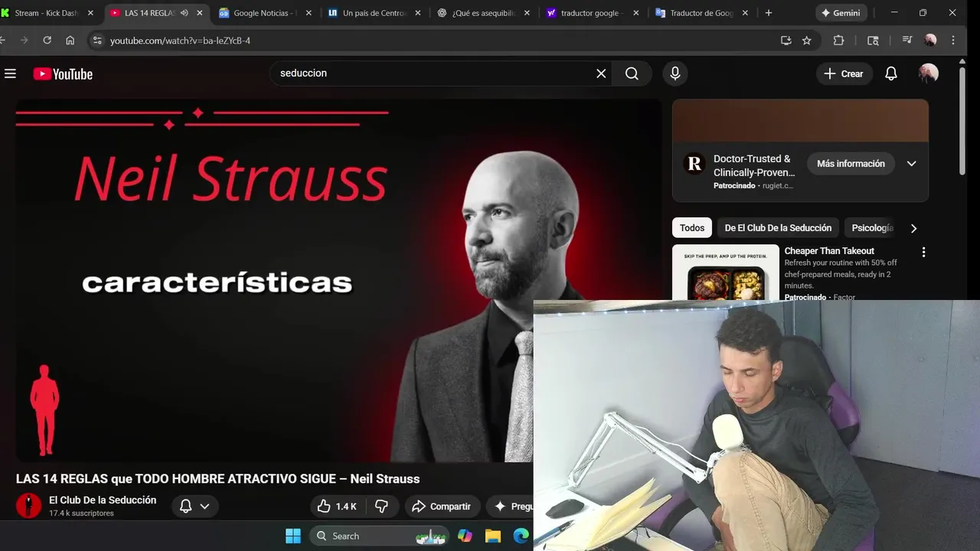This screenshot has width=980, height=551.
Task: Share the video using Compartir
Action: click(x=441, y=507)
